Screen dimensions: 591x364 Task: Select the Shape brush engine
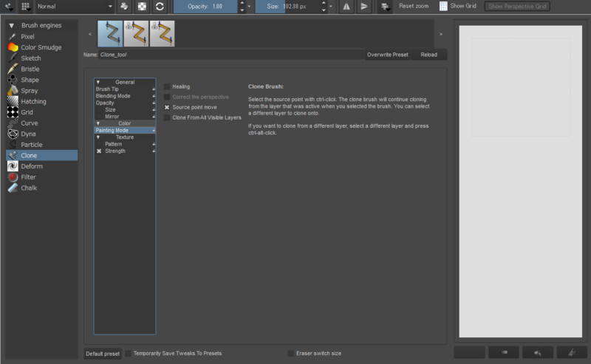(41, 80)
